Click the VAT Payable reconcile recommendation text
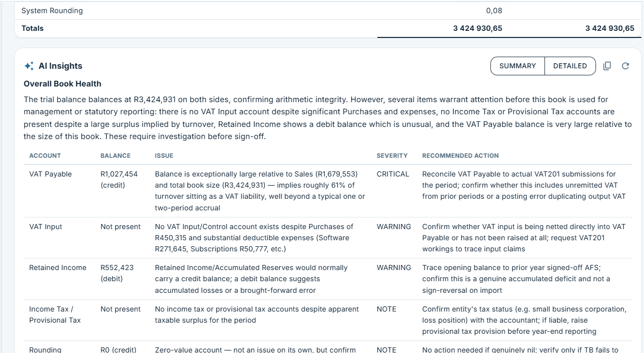This screenshot has width=644, height=353. (524, 185)
